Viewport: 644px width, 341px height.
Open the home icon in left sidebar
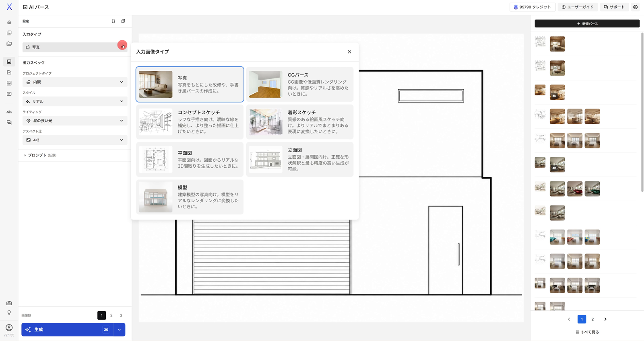point(9,23)
